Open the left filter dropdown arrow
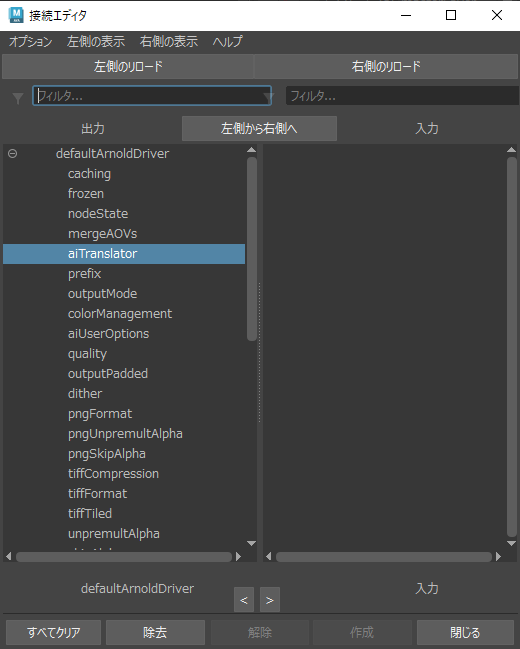The height and width of the screenshot is (649, 520). click(x=268, y=97)
